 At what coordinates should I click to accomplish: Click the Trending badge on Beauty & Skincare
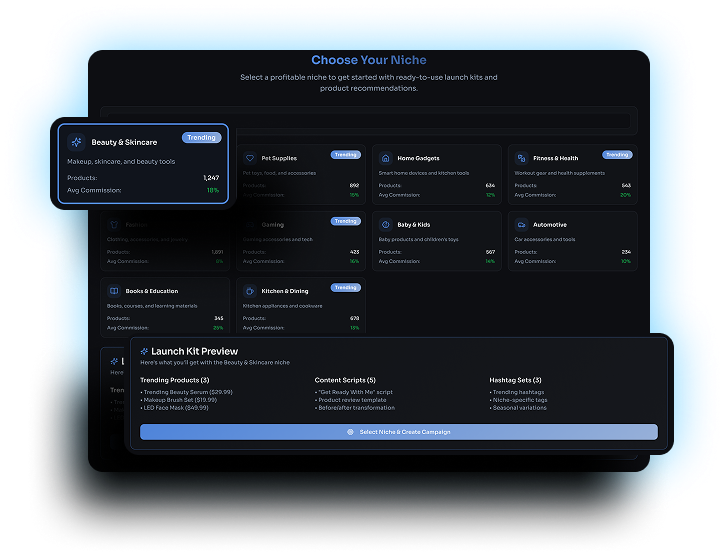pyautogui.click(x=201, y=137)
